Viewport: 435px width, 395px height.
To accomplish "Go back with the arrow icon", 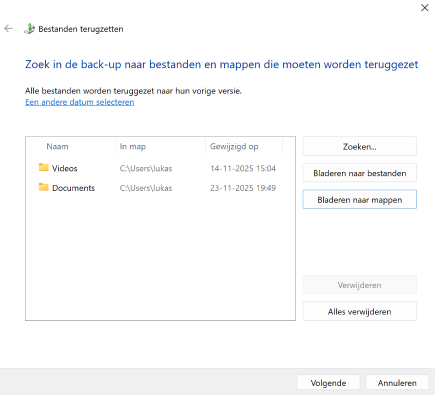I will coord(8,29).
